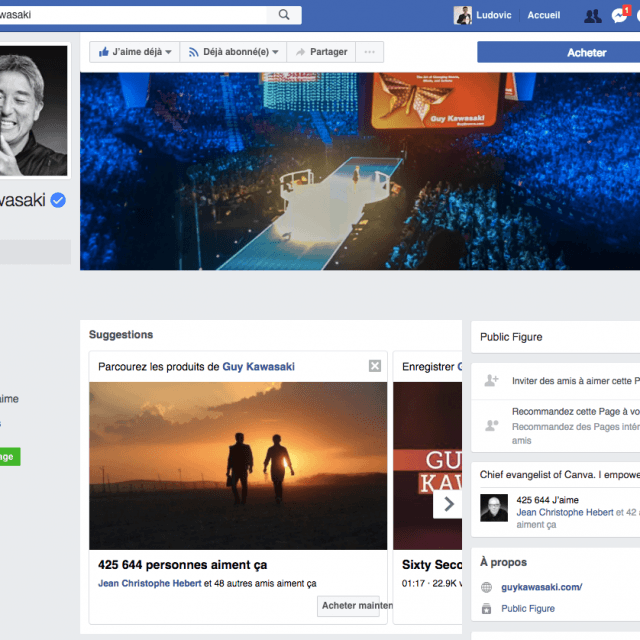The image size is (640, 640).
Task: Open Jean Christophe Hebert link under product card
Action: [149, 583]
